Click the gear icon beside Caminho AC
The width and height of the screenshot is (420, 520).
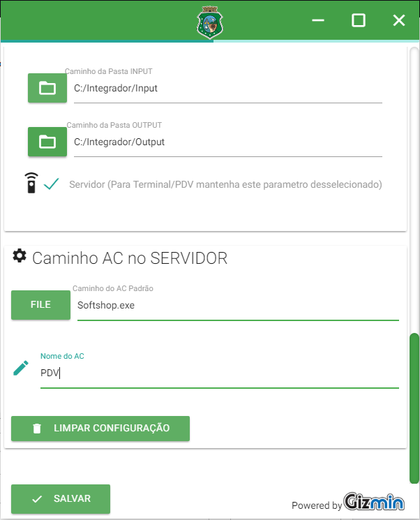click(20, 256)
